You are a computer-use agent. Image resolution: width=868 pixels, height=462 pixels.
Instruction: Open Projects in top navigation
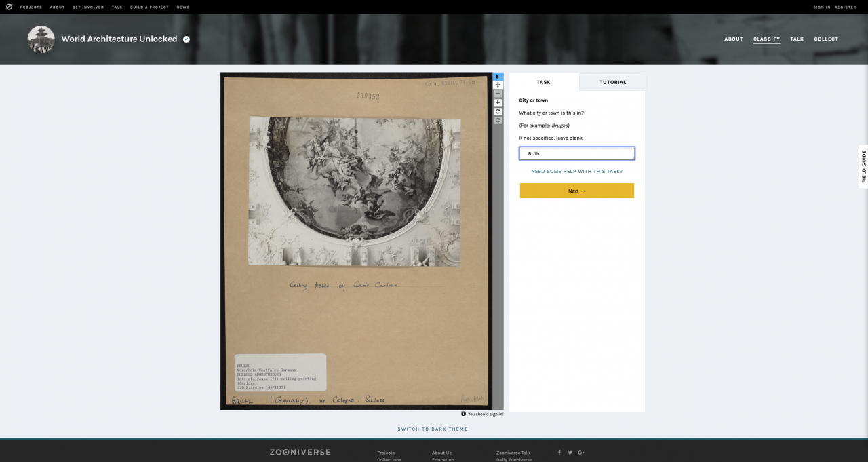[31, 7]
